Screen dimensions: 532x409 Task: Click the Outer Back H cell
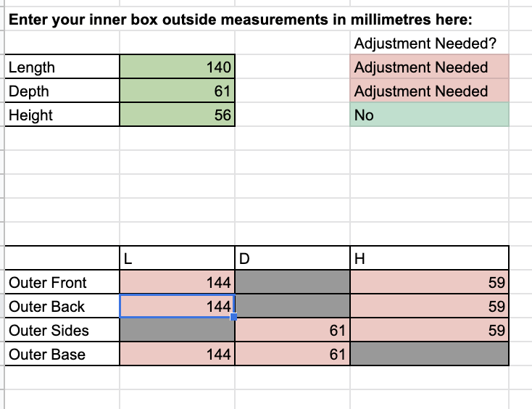click(429, 307)
